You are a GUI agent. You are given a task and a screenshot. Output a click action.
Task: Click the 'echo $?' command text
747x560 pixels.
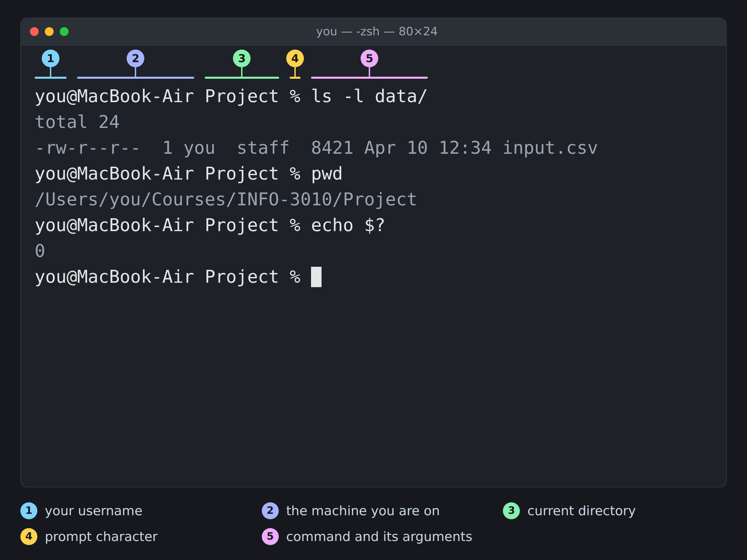(348, 225)
